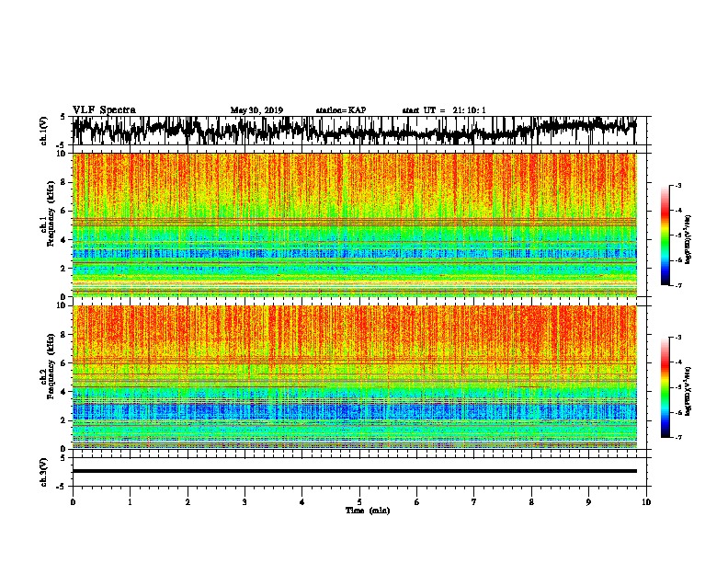Click the "VLF Spectra" title text
Screen dimensions: 728x563
tap(104, 110)
